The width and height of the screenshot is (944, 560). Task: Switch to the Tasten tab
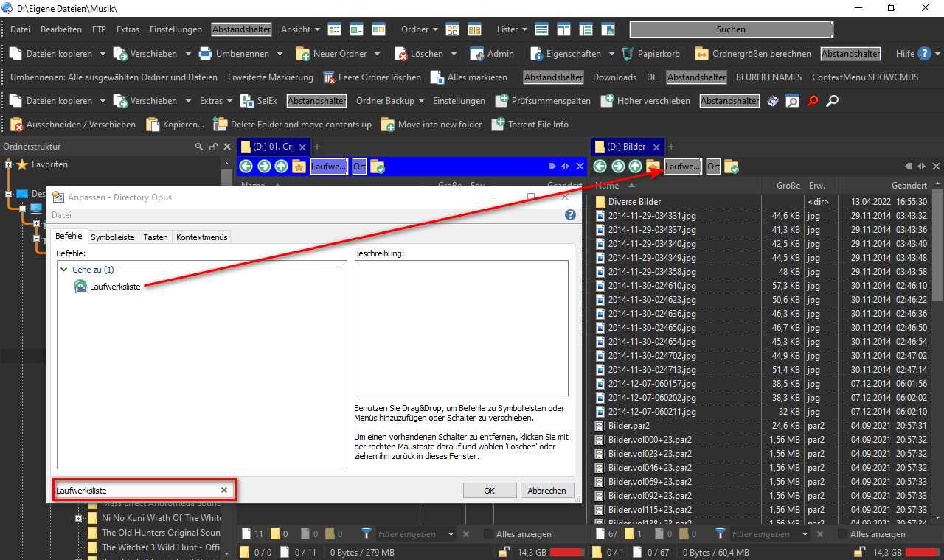[156, 237]
